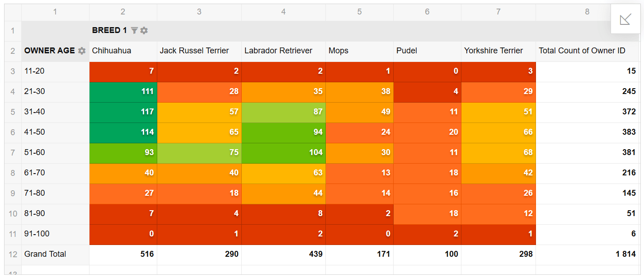Select the 11-20 owner age row label

pyautogui.click(x=36, y=71)
